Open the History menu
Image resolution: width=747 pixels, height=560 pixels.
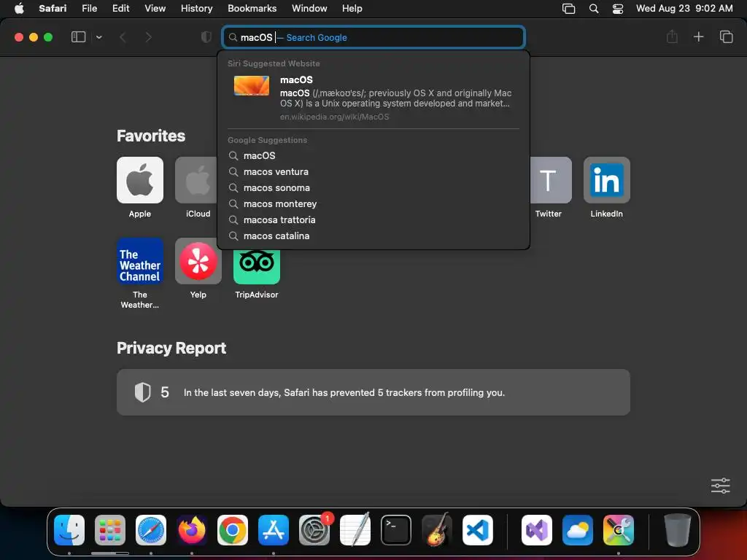[x=196, y=8]
